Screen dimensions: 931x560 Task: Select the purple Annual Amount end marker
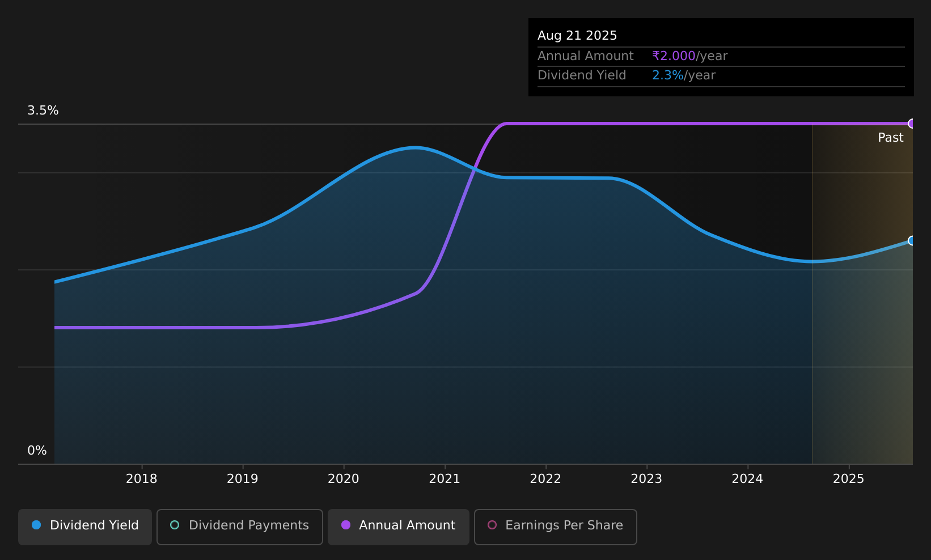tap(912, 124)
